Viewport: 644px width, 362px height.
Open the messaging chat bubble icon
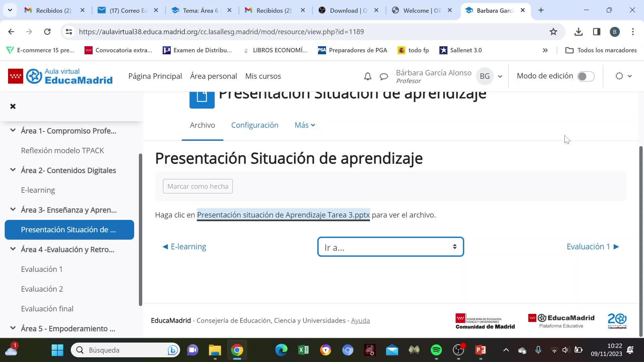384,76
